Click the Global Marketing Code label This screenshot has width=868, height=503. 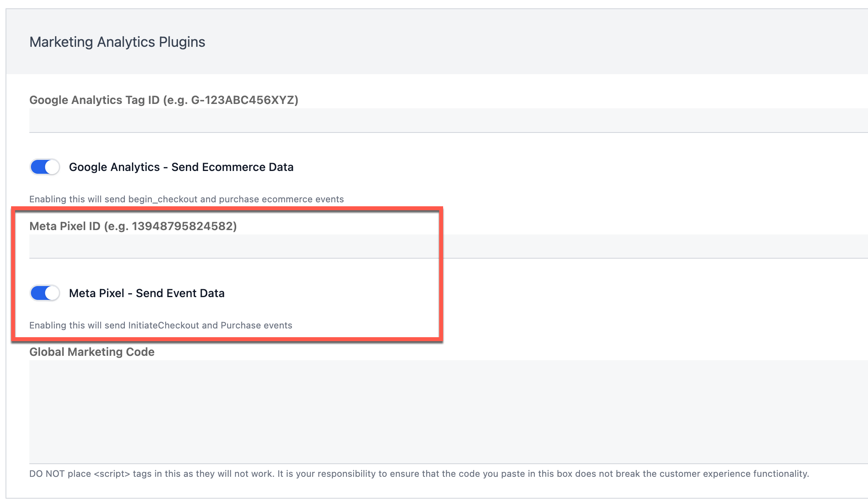click(x=92, y=352)
